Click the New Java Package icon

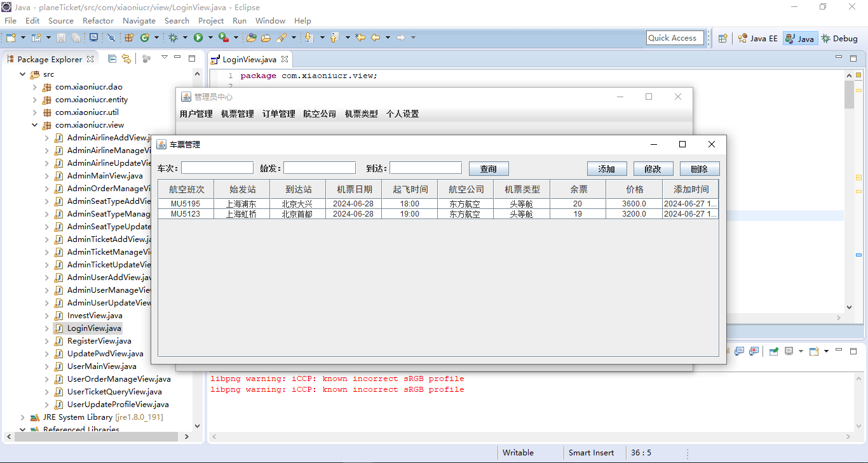129,37
